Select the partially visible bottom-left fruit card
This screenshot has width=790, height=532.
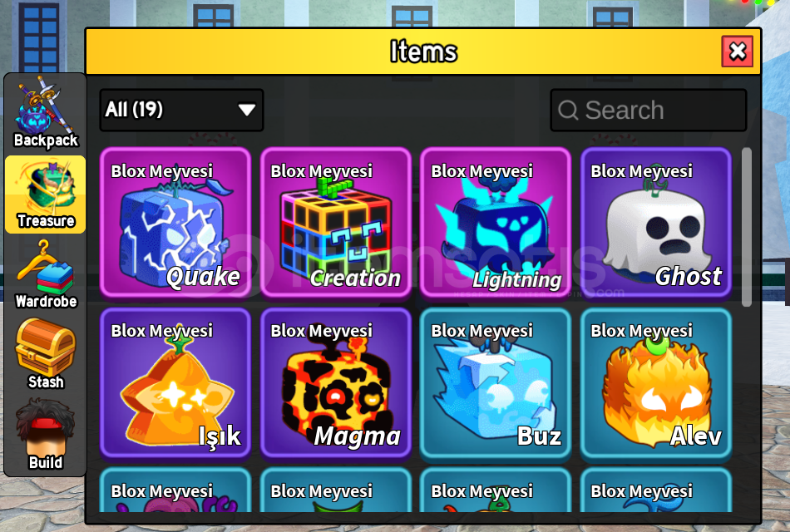175,490
